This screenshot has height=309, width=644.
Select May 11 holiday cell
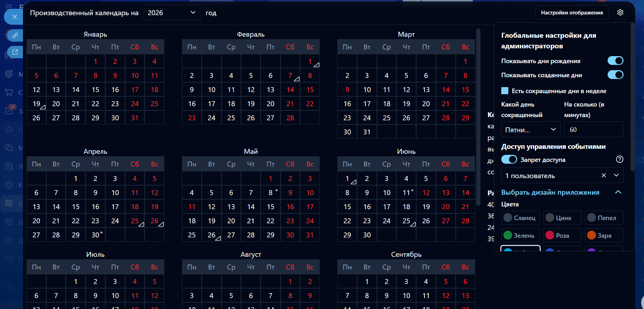[192, 207]
